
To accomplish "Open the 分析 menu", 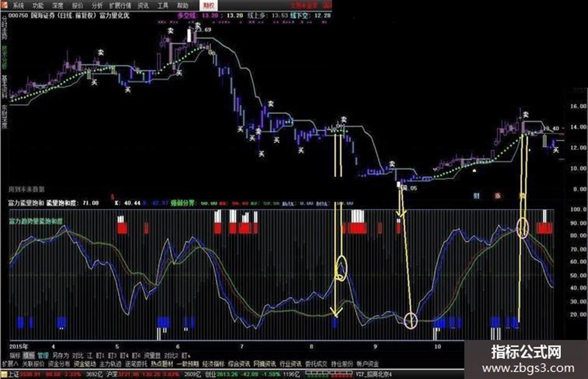I will click(x=98, y=6).
